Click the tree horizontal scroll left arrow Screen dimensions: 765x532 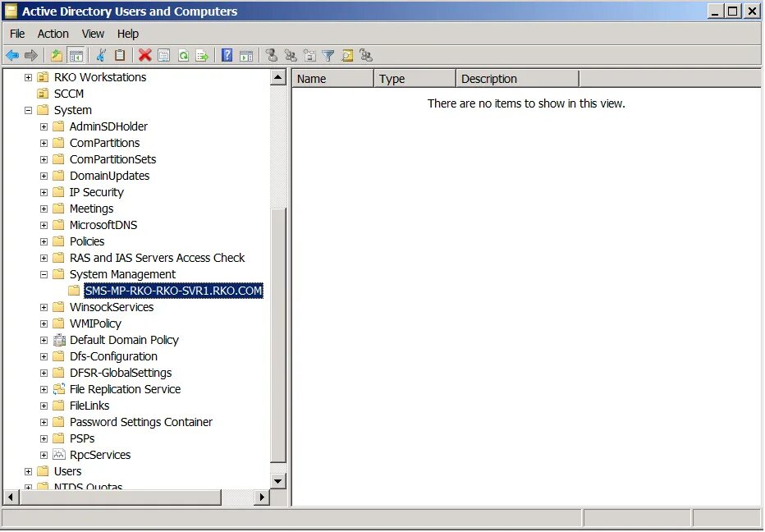tap(11, 498)
